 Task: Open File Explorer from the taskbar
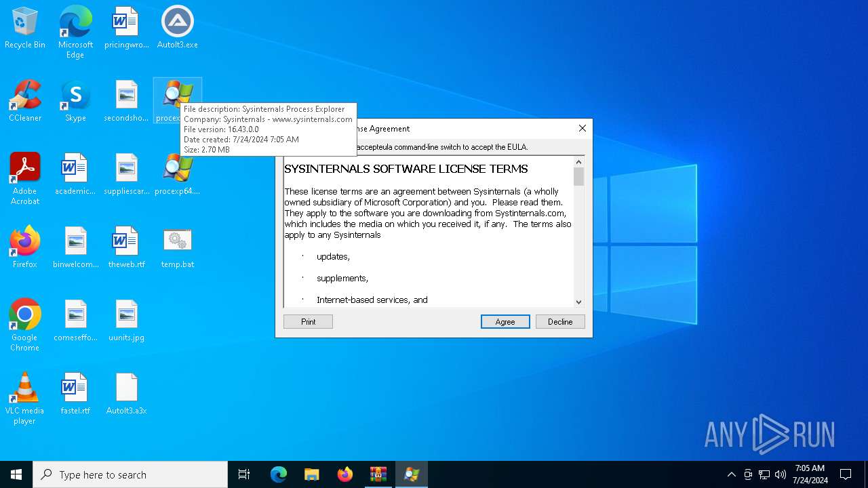312,474
